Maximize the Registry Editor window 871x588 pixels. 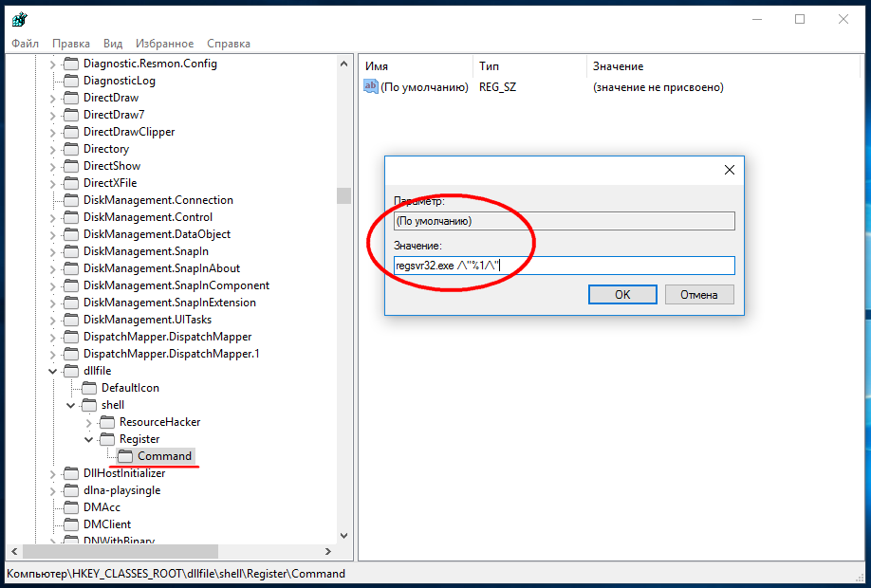pos(800,19)
